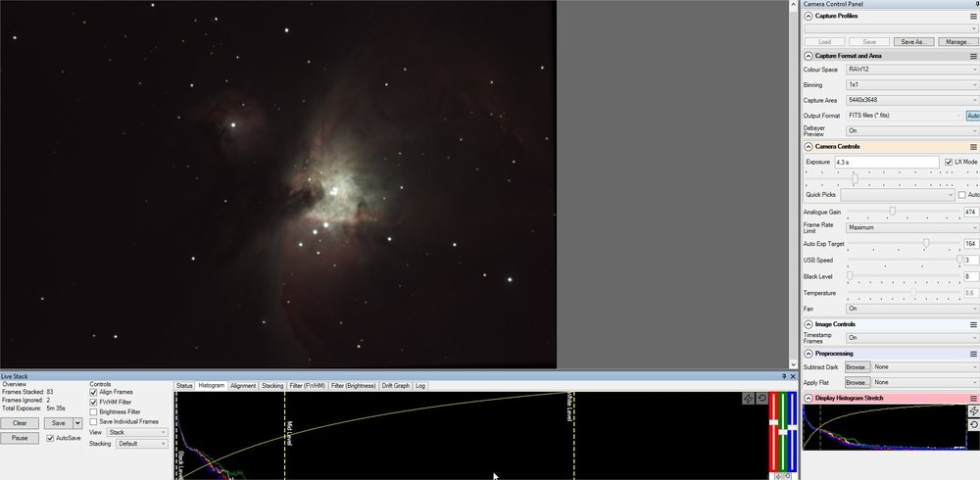This screenshot has width=980, height=480.
Task: Open the Camera Controls hamburger menu
Action: [x=973, y=147]
